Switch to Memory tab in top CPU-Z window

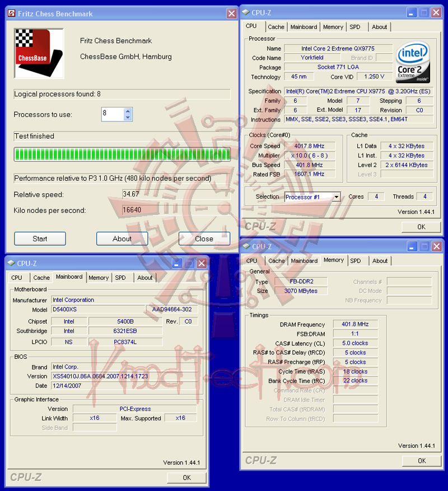tap(333, 27)
